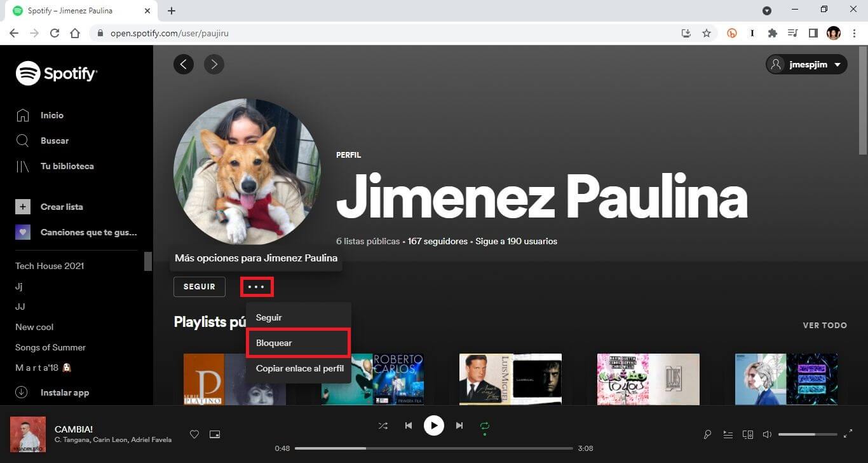This screenshot has width=868, height=463.
Task: Skip to next track
Action: [x=459, y=425]
